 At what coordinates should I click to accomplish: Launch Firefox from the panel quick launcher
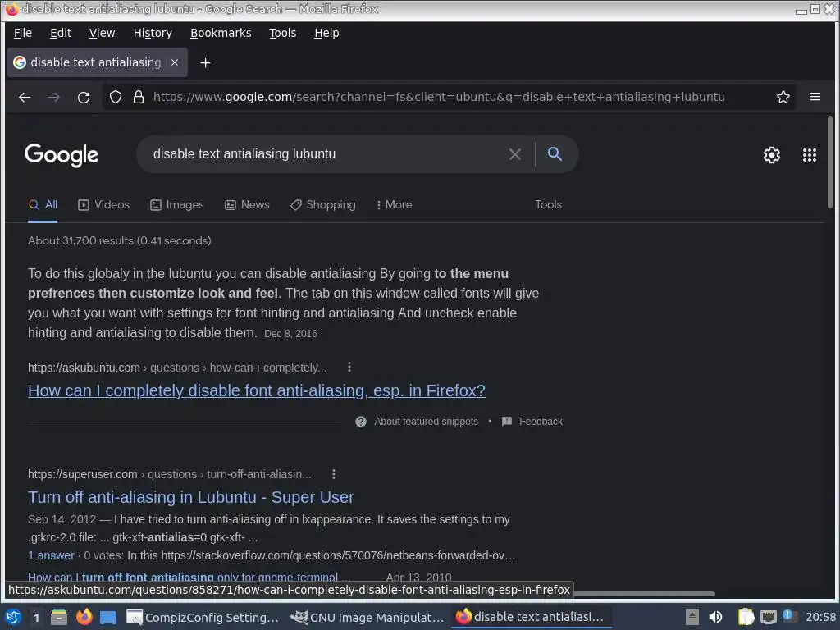84,617
